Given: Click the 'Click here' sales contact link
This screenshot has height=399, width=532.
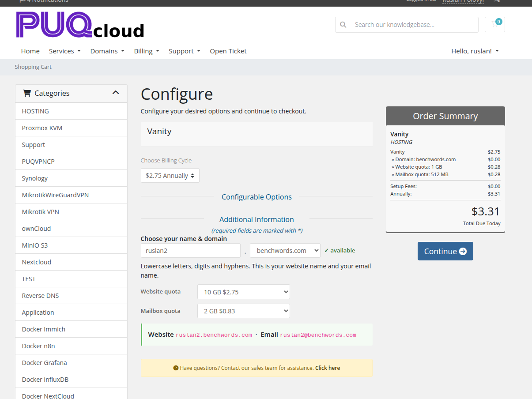Looking at the screenshot, I should point(328,368).
